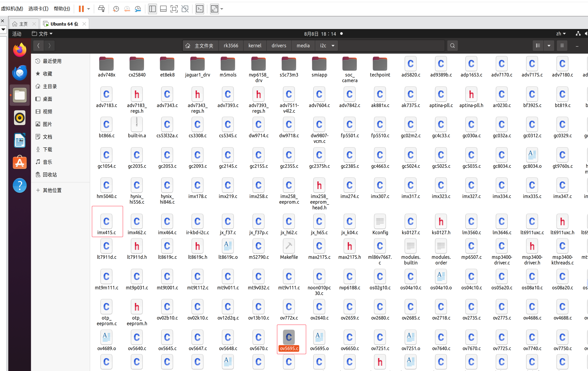
Task: Open the Help icon in dock
Action: [x=20, y=185]
